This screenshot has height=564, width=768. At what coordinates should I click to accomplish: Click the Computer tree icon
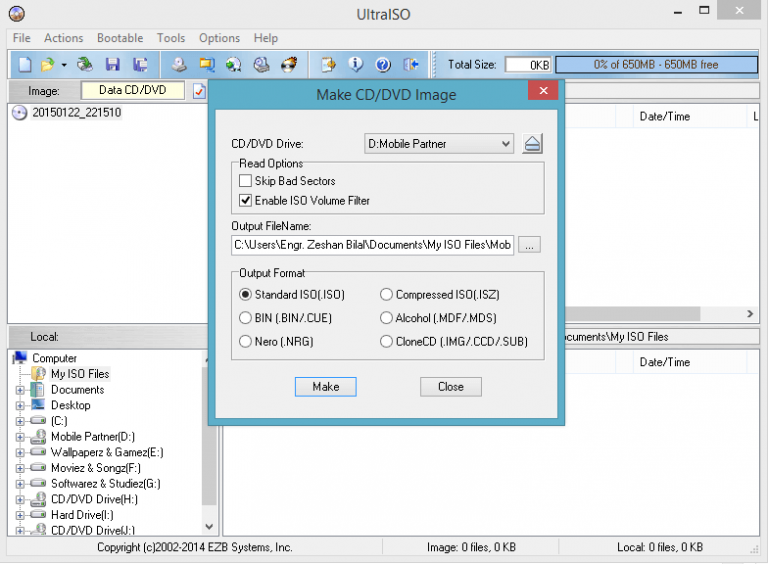pos(20,358)
